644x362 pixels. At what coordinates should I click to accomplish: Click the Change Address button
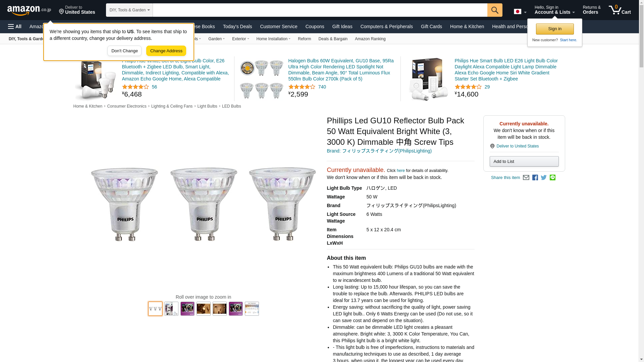(x=166, y=51)
